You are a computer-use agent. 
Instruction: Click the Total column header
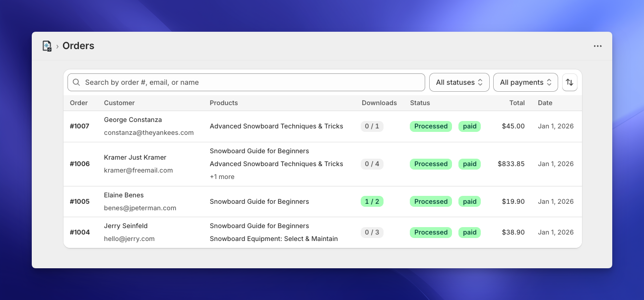coord(516,103)
